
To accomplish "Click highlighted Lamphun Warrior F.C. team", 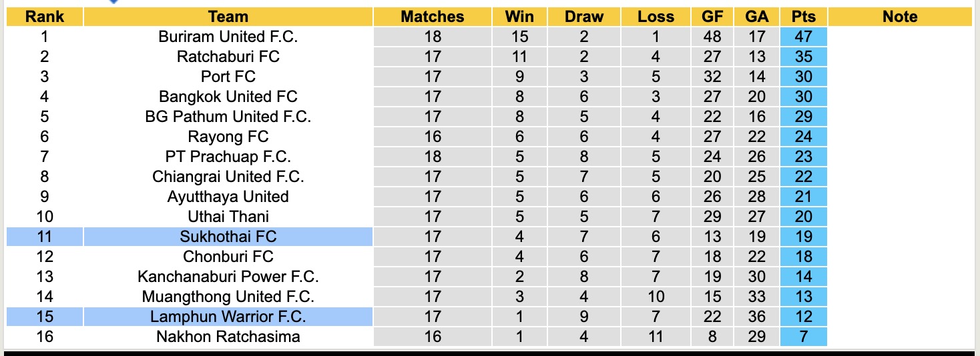I will coord(228,317).
